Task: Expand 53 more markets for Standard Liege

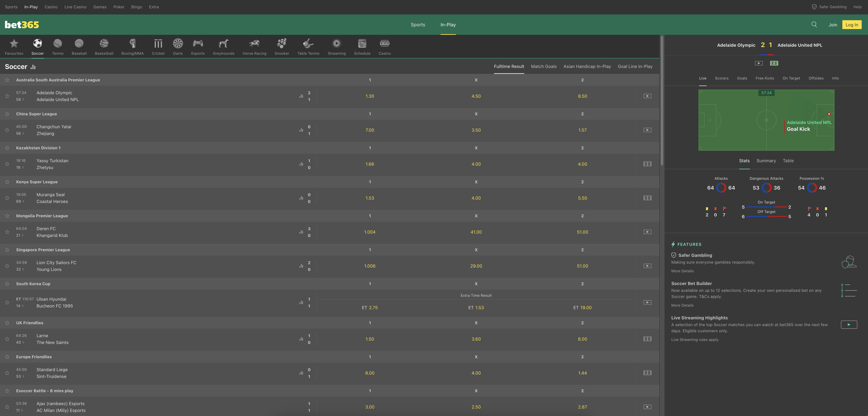Action: 20,377
